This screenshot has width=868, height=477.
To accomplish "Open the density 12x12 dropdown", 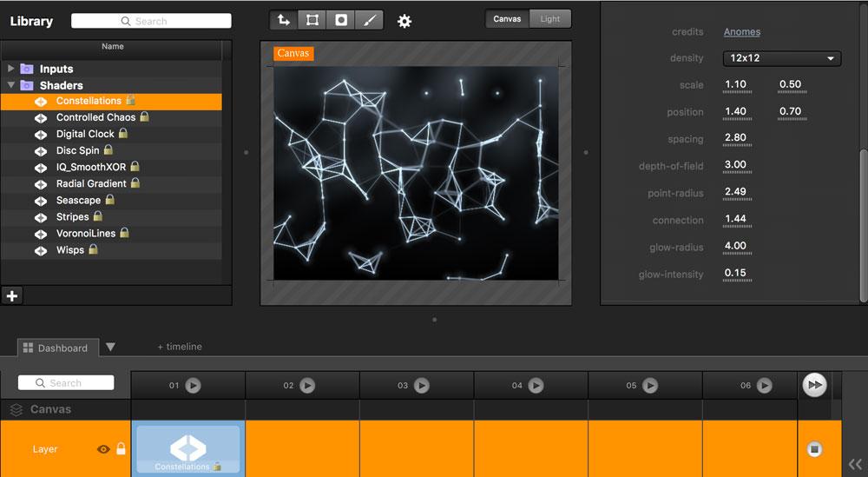I will coord(781,58).
